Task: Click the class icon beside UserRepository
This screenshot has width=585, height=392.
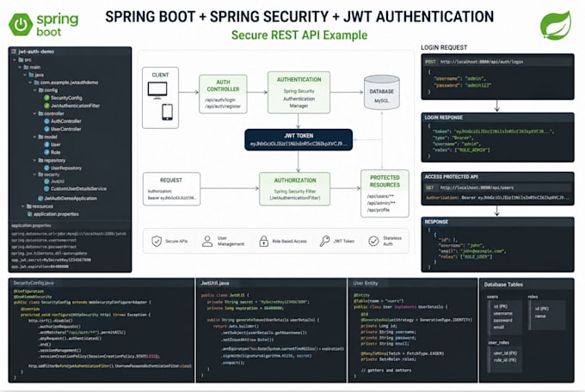Action: [x=46, y=168]
